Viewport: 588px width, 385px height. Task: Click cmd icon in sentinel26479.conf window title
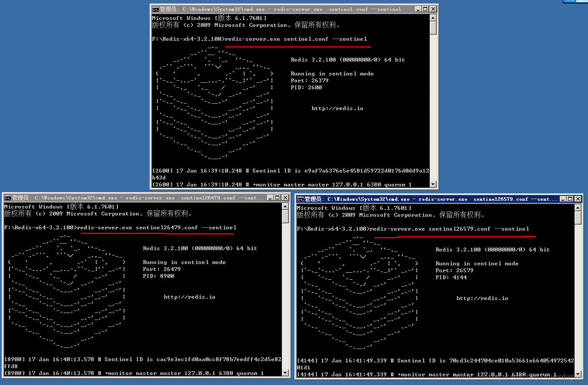click(x=7, y=198)
